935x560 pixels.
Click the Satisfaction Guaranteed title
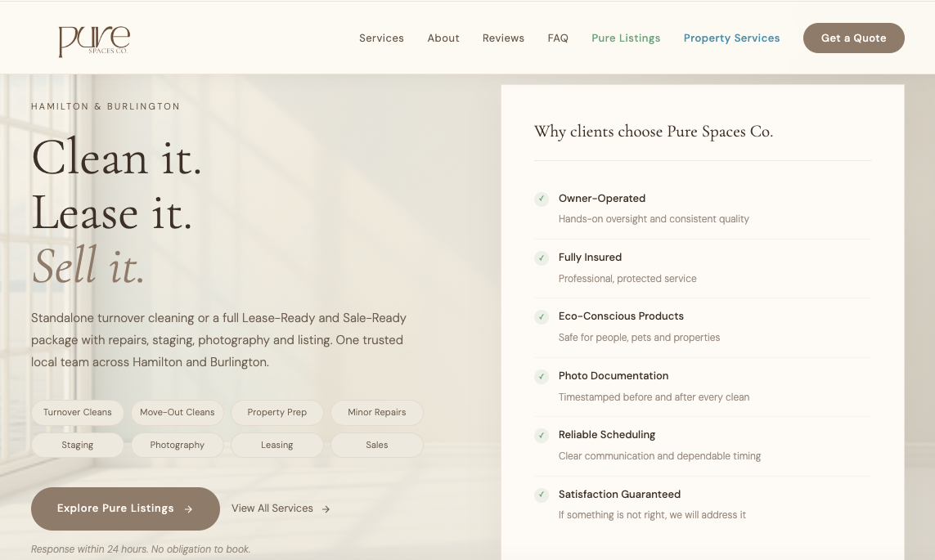[619, 495]
